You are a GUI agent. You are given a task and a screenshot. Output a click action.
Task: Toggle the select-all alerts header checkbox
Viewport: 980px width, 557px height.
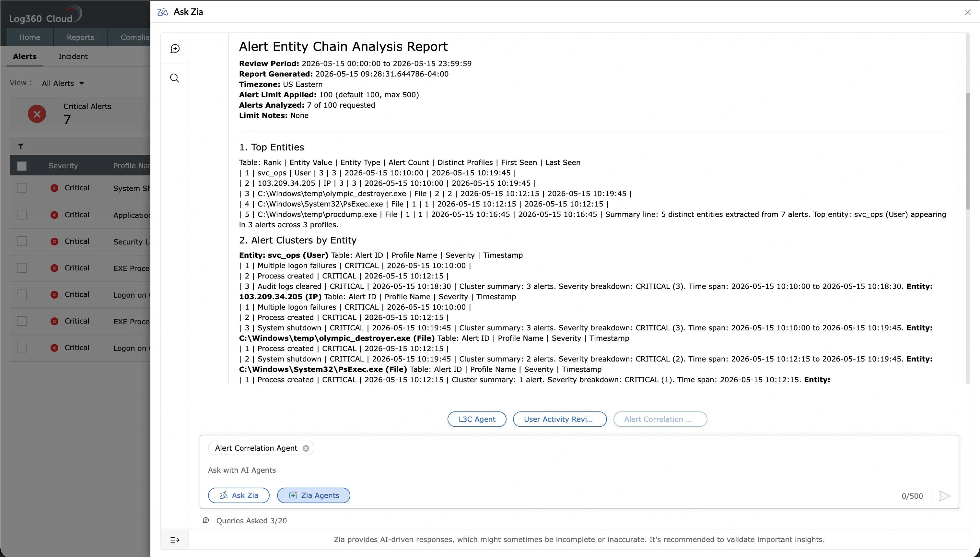click(x=22, y=166)
